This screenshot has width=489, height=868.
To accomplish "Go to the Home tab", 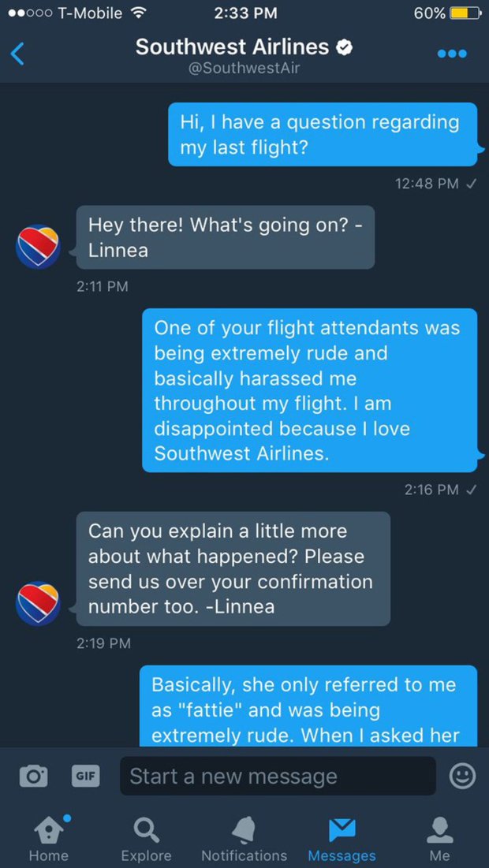I will 48,837.
